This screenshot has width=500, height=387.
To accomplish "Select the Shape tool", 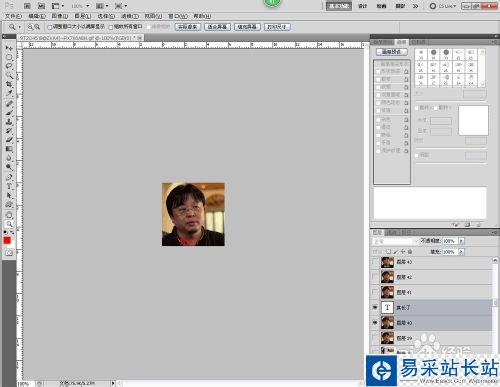I will click(9, 204).
